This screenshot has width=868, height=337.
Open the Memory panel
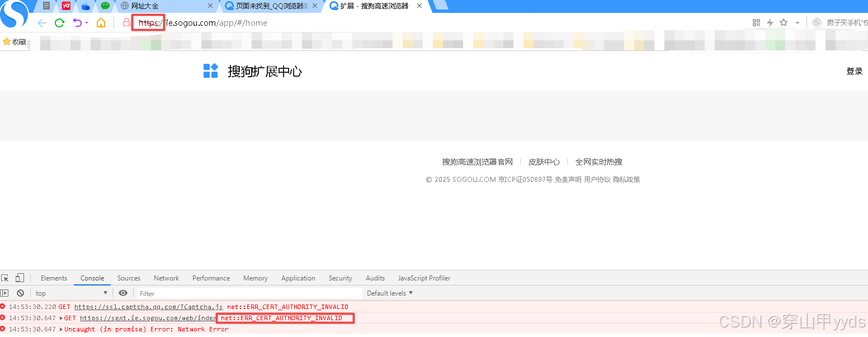coord(255,278)
